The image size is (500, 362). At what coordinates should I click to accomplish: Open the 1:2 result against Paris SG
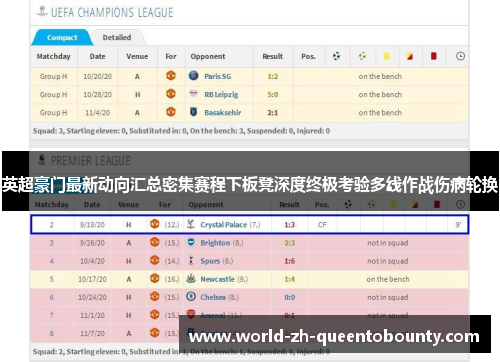(x=273, y=76)
